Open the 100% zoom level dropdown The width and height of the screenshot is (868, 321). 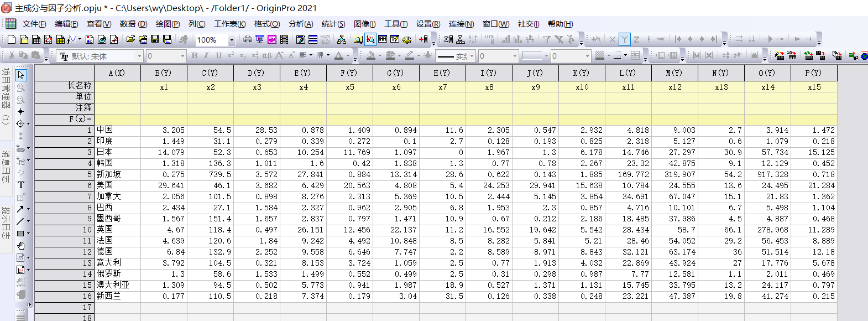tap(232, 40)
